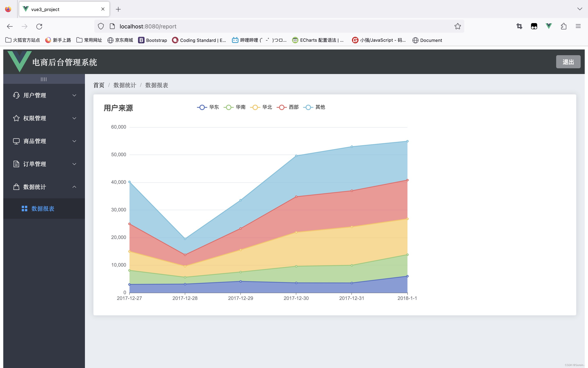This screenshot has width=588, height=368.
Task: Click the 2017-12-28 x-axis label
Action: (x=185, y=298)
